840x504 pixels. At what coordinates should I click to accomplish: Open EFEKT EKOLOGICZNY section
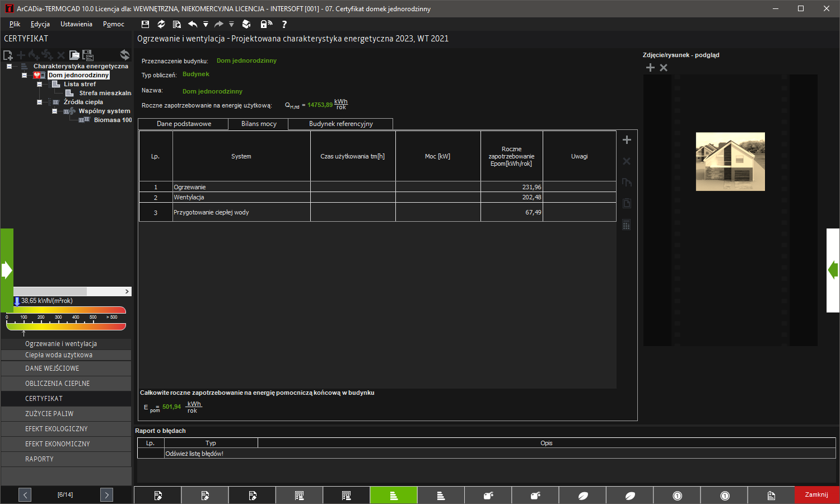coord(66,429)
